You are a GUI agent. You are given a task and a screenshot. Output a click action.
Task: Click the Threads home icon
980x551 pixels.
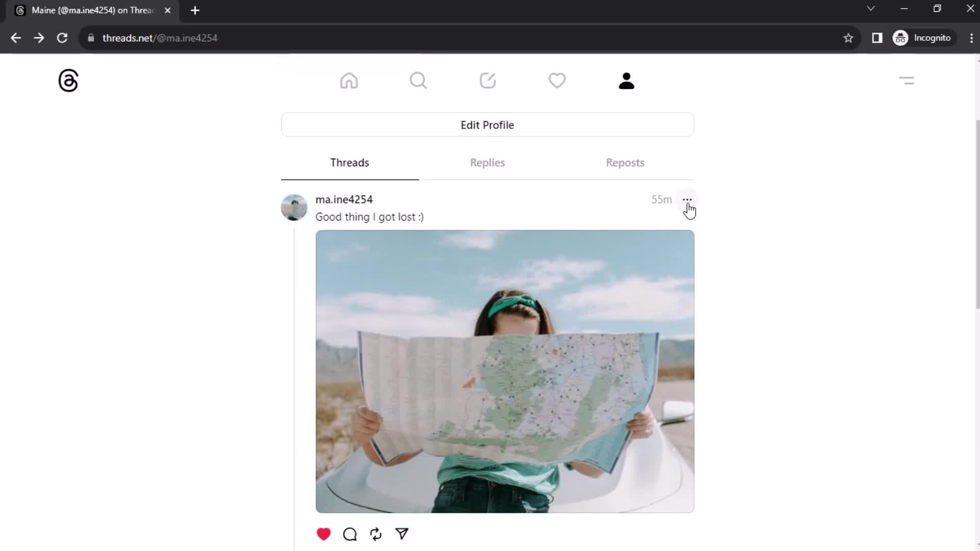point(349,80)
